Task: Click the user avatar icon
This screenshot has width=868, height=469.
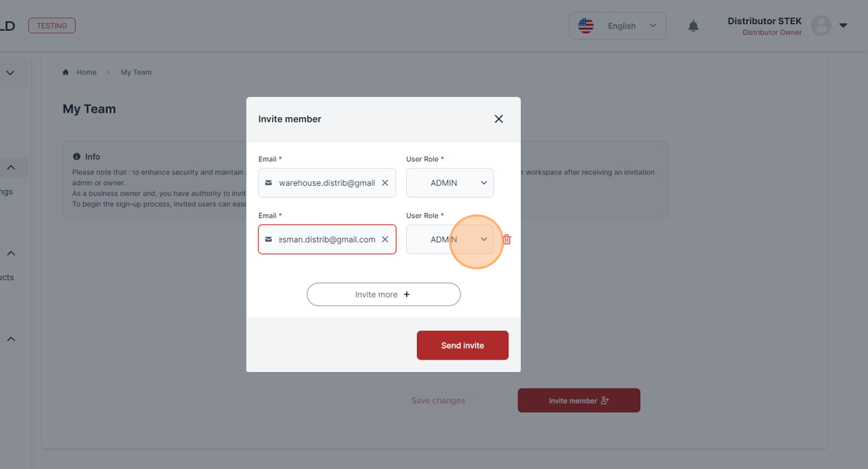Action: pyautogui.click(x=821, y=26)
